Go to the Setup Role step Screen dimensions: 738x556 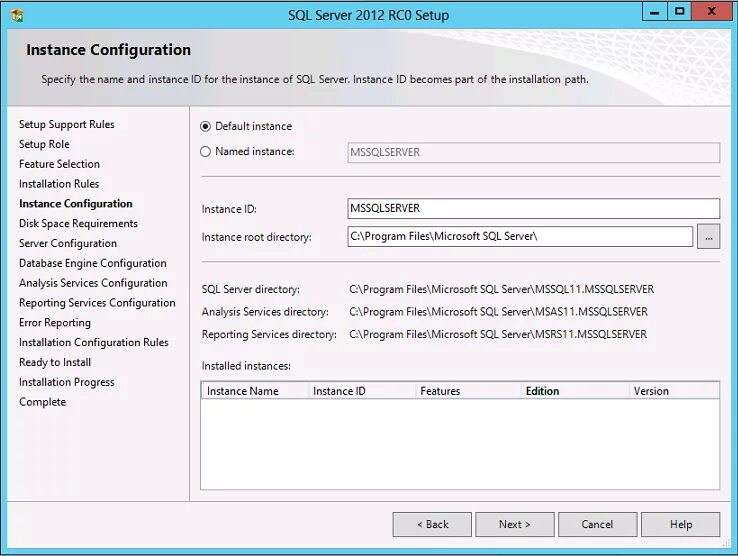pos(44,144)
